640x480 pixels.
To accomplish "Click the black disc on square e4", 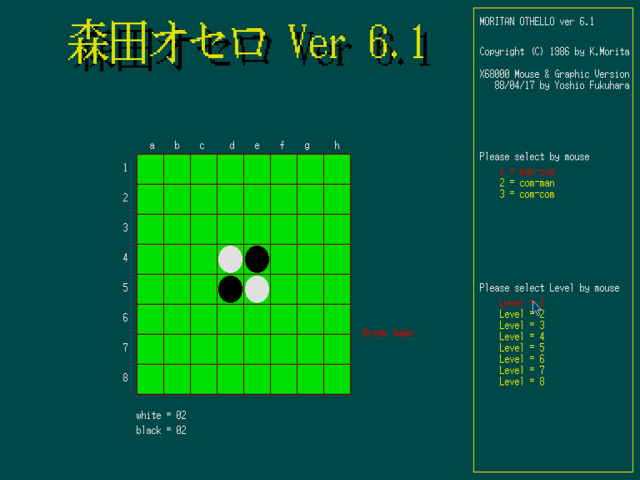I will 257,259.
